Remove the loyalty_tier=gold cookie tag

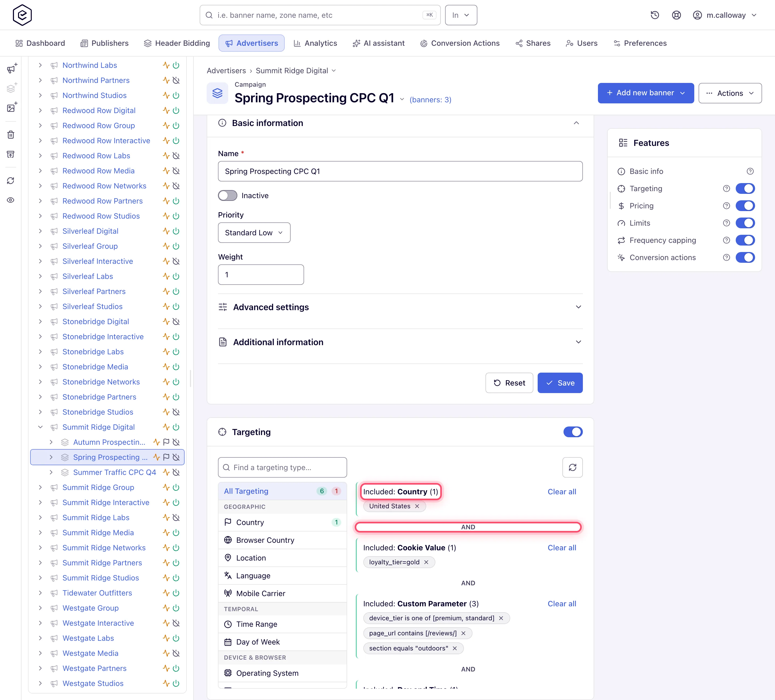[426, 562]
